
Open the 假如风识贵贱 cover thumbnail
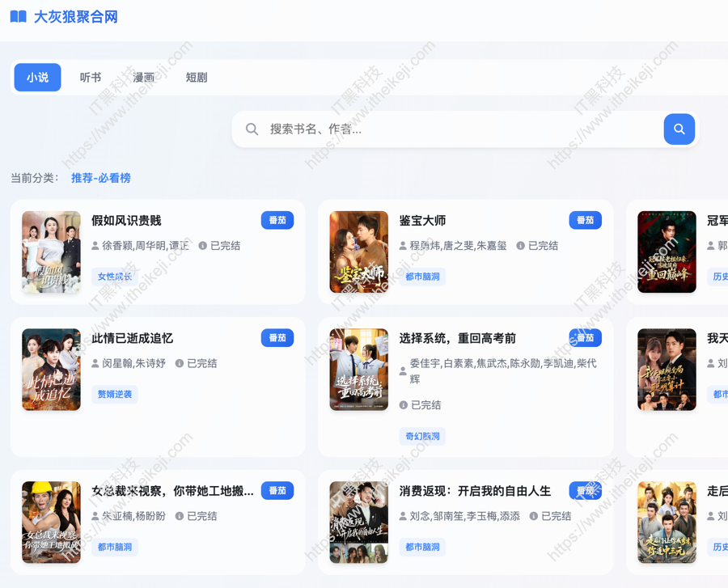coord(51,252)
